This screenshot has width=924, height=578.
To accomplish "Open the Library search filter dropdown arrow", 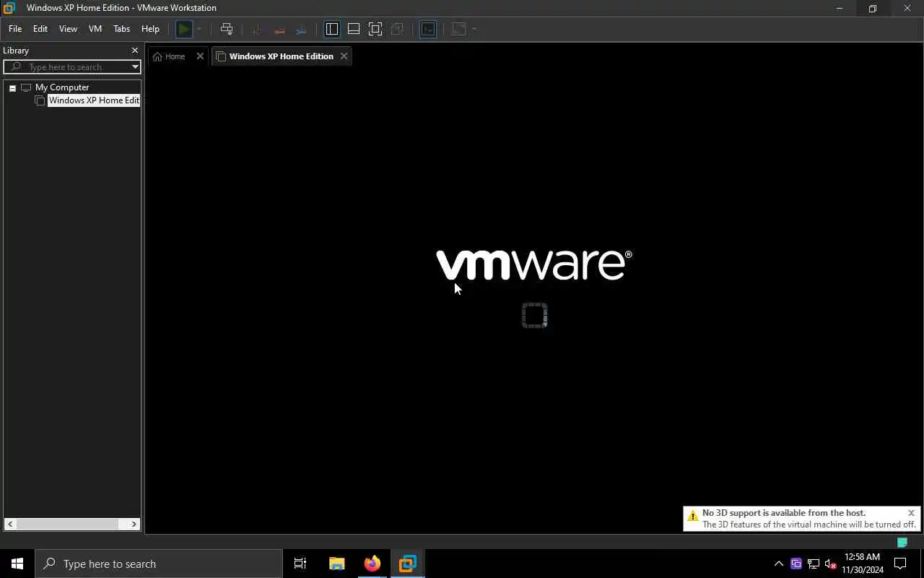I will click(135, 67).
